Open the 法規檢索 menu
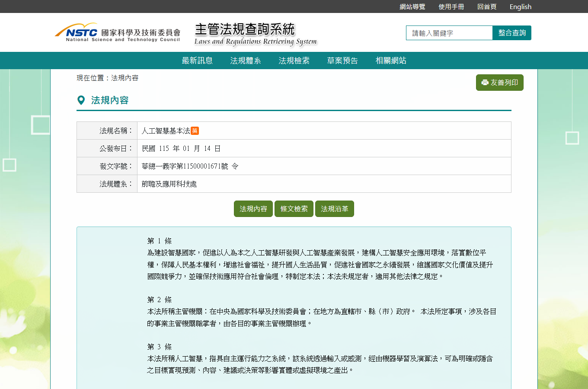The width and height of the screenshot is (588, 389). click(x=294, y=61)
